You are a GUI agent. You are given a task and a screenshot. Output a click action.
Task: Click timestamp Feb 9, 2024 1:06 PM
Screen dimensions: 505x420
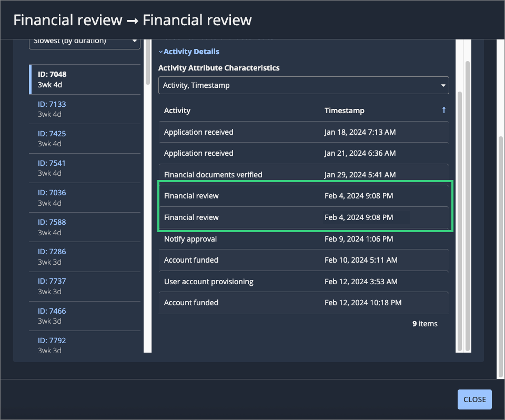pos(359,239)
